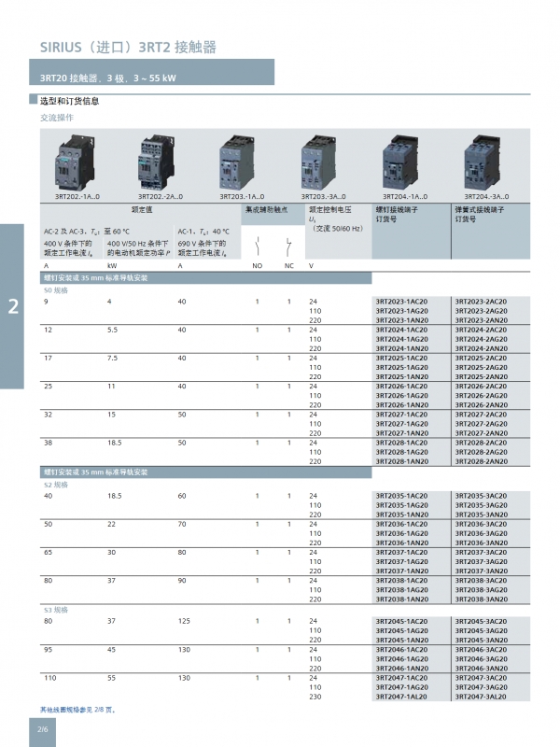Select order number 3RT2047-1AL20
The image size is (560, 747).
tap(401, 697)
